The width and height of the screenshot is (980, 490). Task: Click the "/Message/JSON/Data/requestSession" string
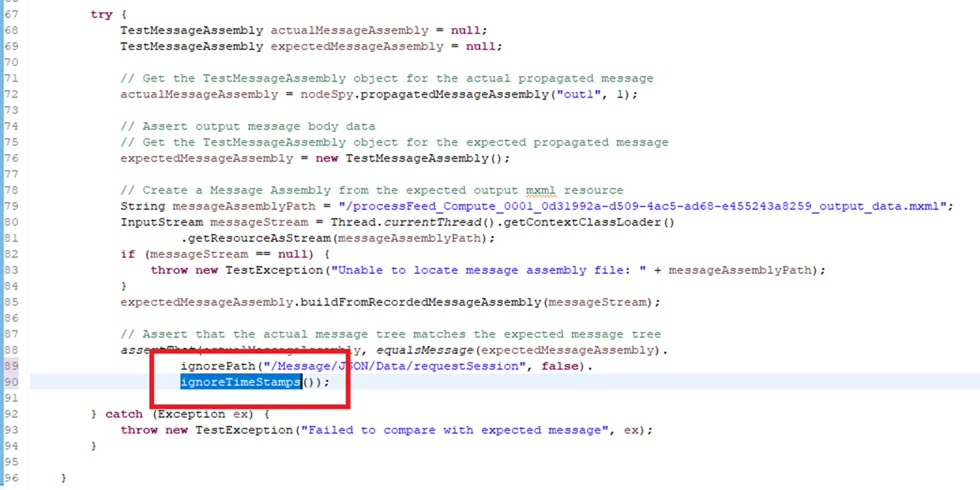pos(394,367)
